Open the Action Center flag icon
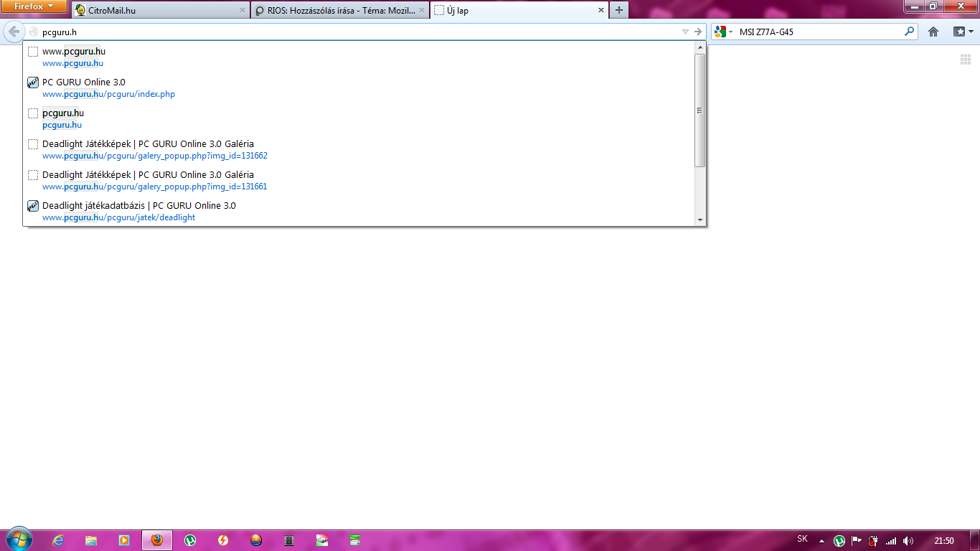980x551 pixels. tap(857, 541)
